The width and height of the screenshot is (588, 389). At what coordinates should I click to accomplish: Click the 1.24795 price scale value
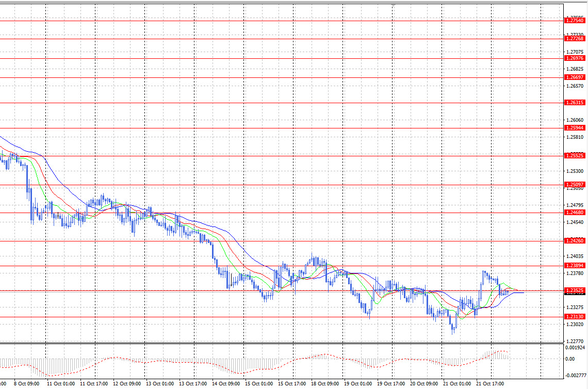pyautogui.click(x=575, y=205)
